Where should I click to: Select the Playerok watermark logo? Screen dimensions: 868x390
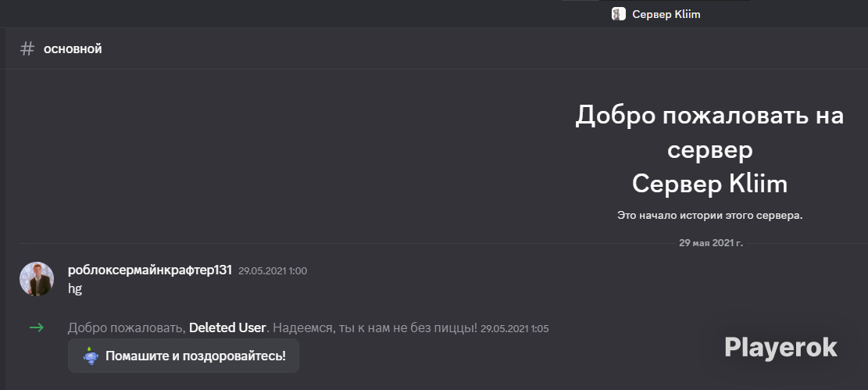[x=780, y=347]
